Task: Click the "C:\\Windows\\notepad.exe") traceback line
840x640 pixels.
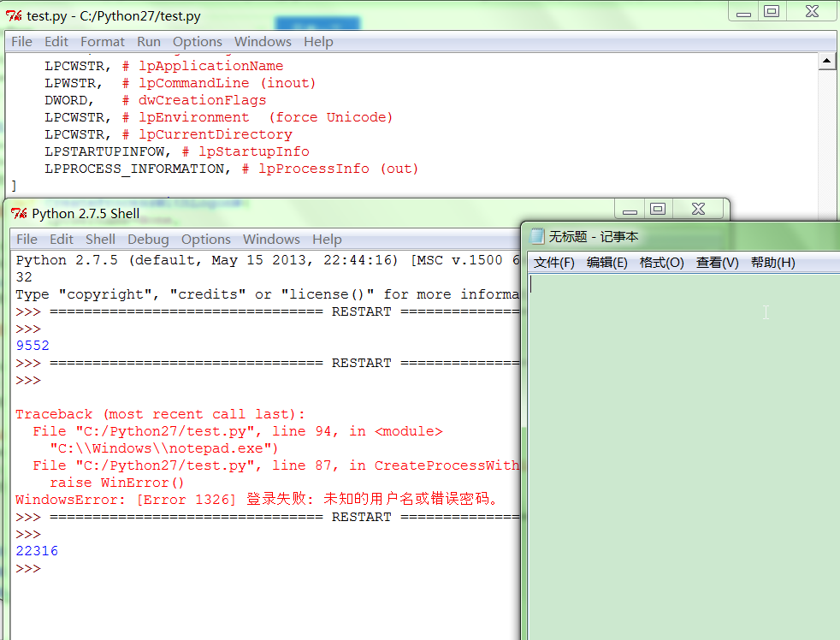Action: coord(164,448)
